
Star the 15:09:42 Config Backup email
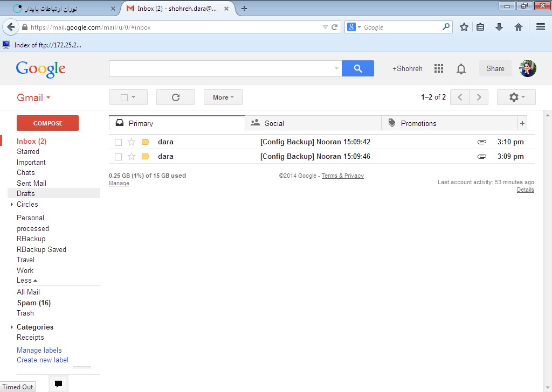click(132, 142)
